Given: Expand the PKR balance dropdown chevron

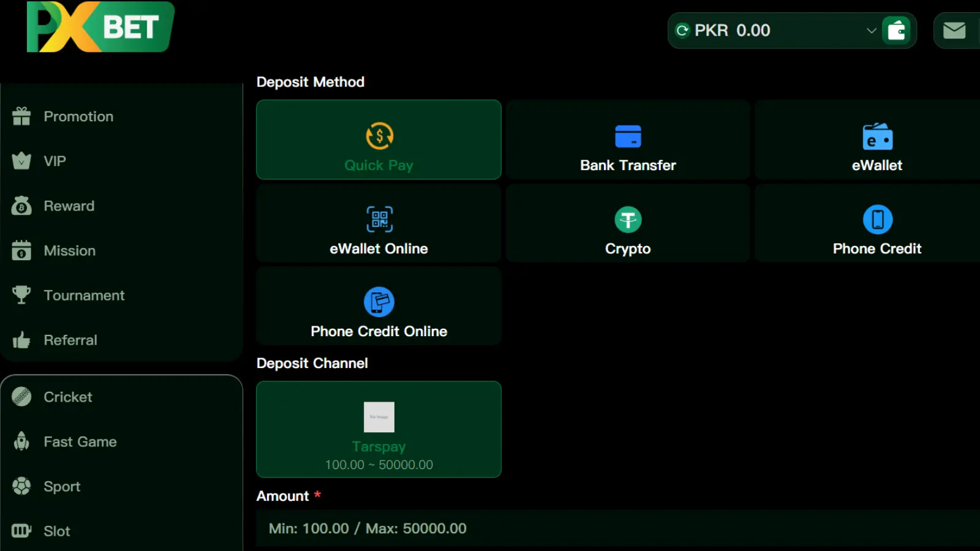Looking at the screenshot, I should pyautogui.click(x=871, y=30).
